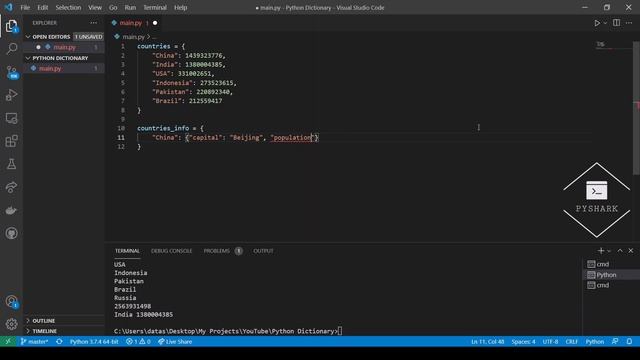This screenshot has height=360, width=640.
Task: Select the Terminal panel tab
Action: (x=127, y=251)
